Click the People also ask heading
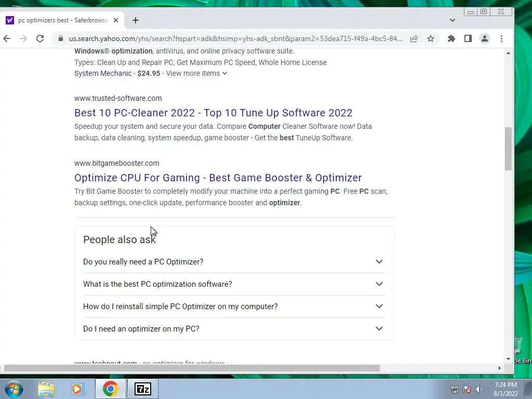 (x=119, y=240)
